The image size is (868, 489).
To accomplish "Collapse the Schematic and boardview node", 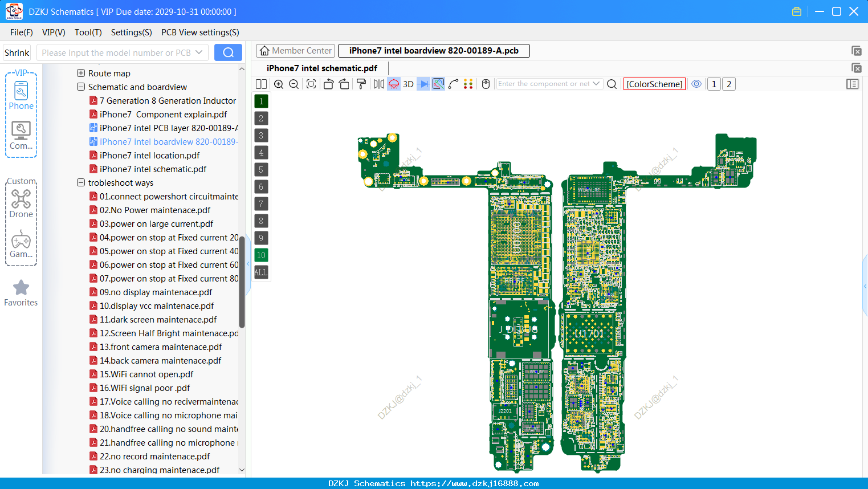I will [x=81, y=87].
